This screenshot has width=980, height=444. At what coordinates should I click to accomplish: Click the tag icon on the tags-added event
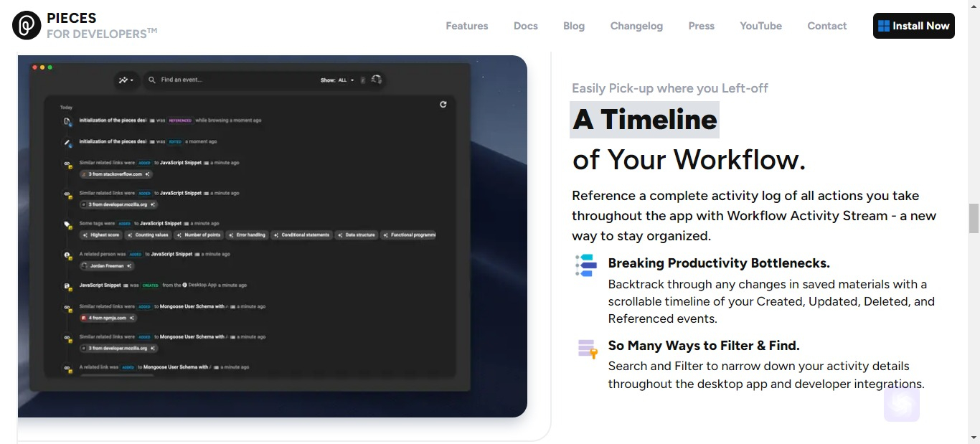67,225
